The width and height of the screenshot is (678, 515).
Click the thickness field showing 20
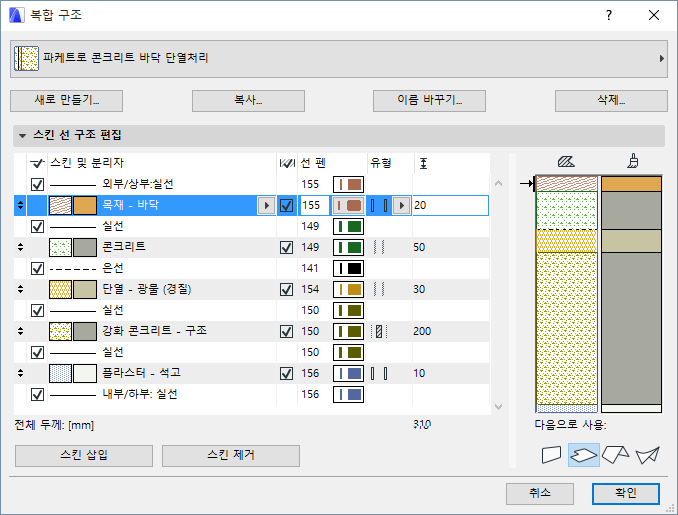coord(450,205)
